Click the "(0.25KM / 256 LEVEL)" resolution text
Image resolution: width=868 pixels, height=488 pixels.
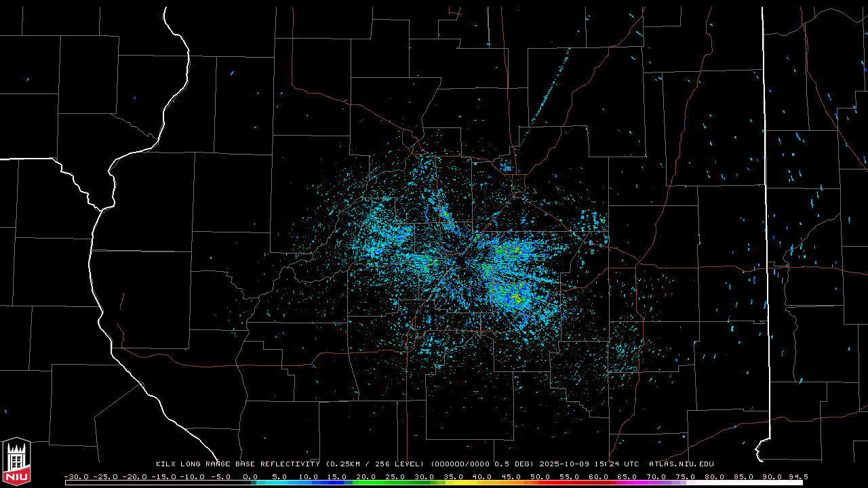374,464
